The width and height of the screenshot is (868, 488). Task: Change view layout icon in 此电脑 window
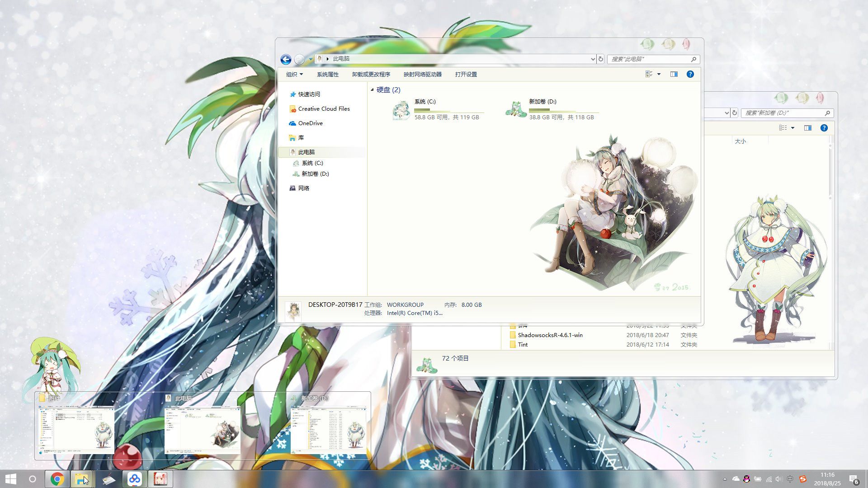[x=649, y=74]
